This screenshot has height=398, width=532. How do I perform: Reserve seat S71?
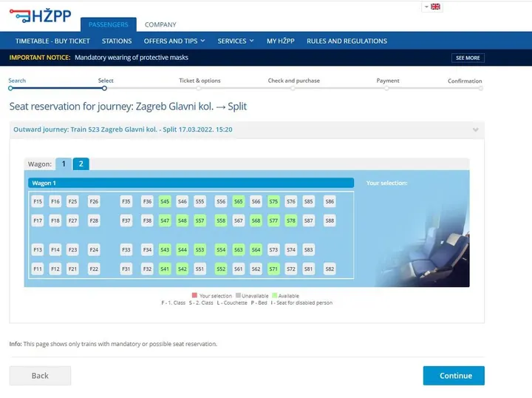tap(273, 269)
